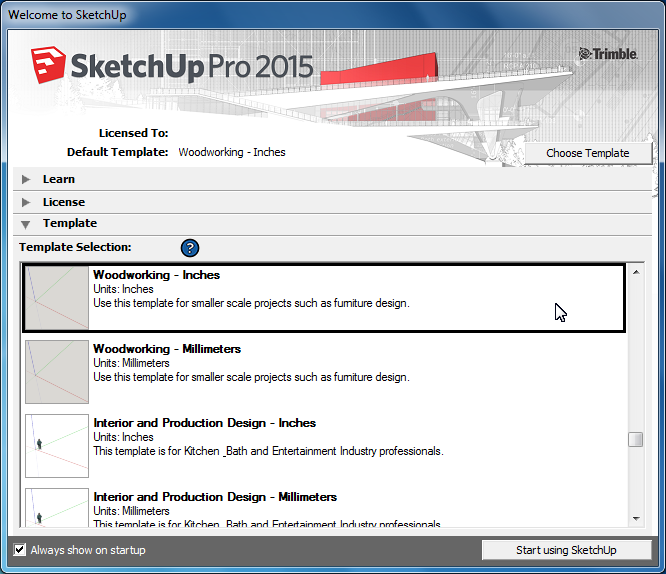The image size is (666, 574).
Task: Click the 'Woodworking - Inches' template title
Action: (156, 275)
